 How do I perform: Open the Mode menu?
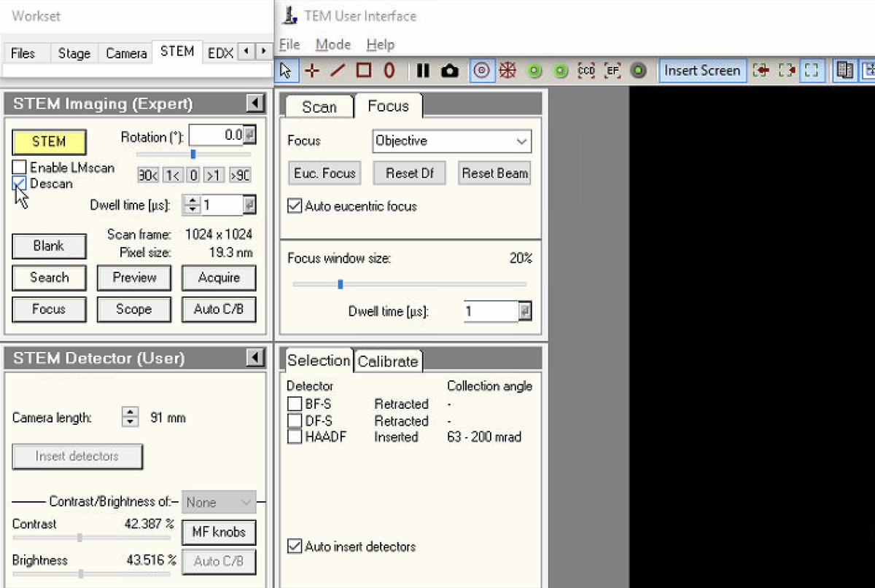point(332,44)
